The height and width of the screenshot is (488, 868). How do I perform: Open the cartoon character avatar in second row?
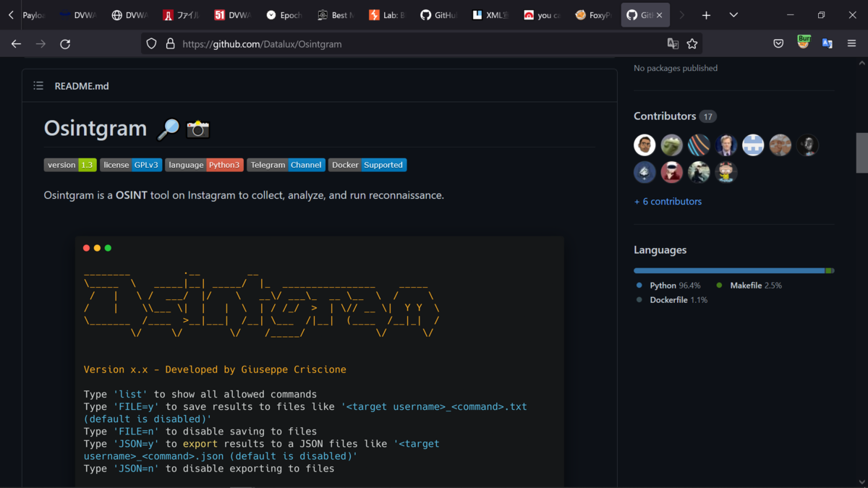[726, 172]
